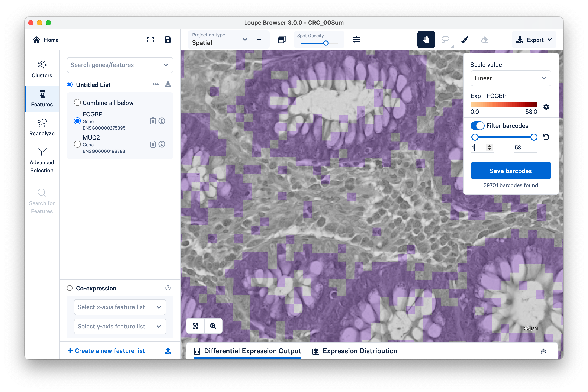Click the Save barcodes button
The width and height of the screenshot is (588, 392).
[x=510, y=171]
